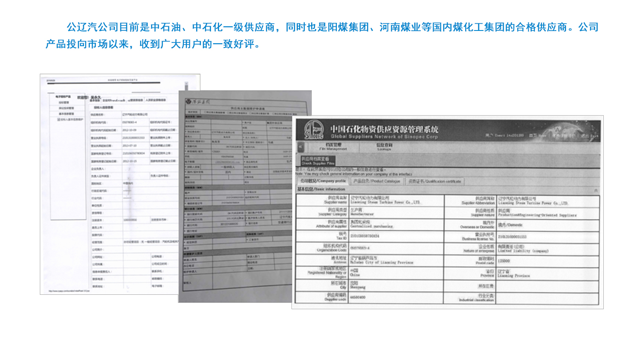Click the Production&Engineering-Oriented Suppliers value
644x338 pixels.
(537, 215)
